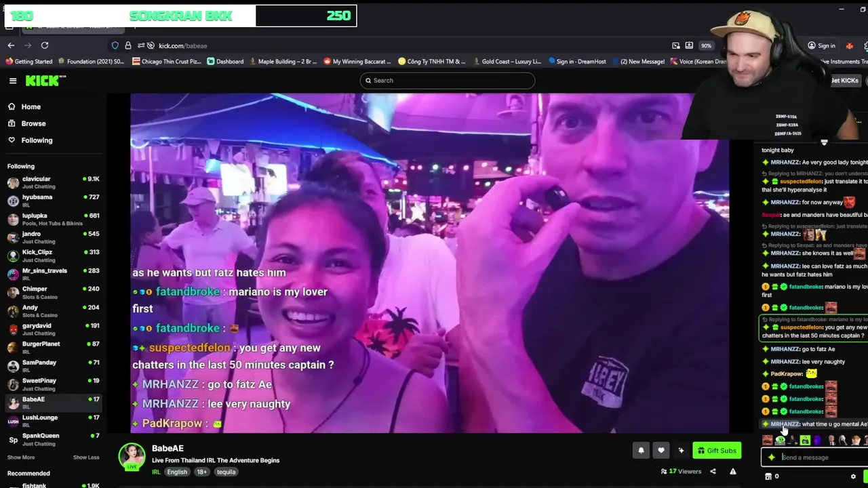Click the Kick Search box
Viewport: 868px width, 488px height.
click(x=448, y=81)
